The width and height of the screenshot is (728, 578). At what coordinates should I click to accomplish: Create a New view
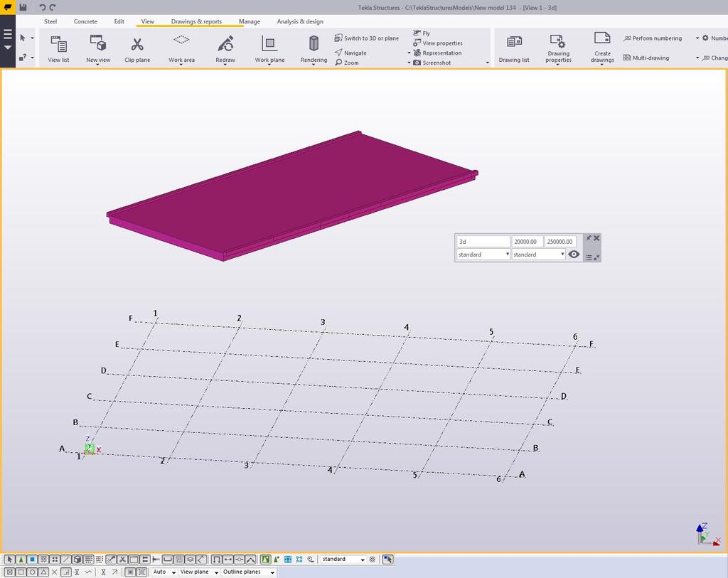click(98, 49)
